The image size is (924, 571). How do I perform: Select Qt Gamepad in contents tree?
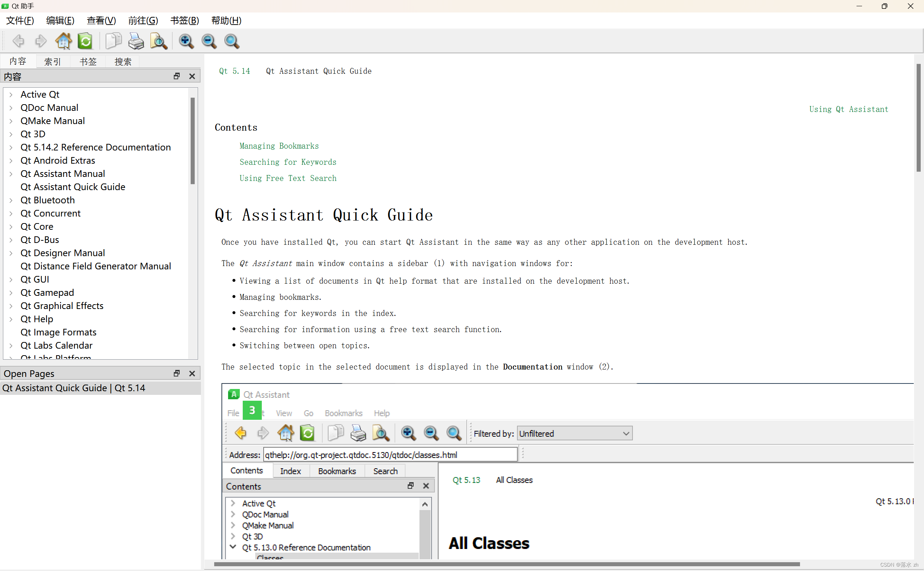click(47, 293)
